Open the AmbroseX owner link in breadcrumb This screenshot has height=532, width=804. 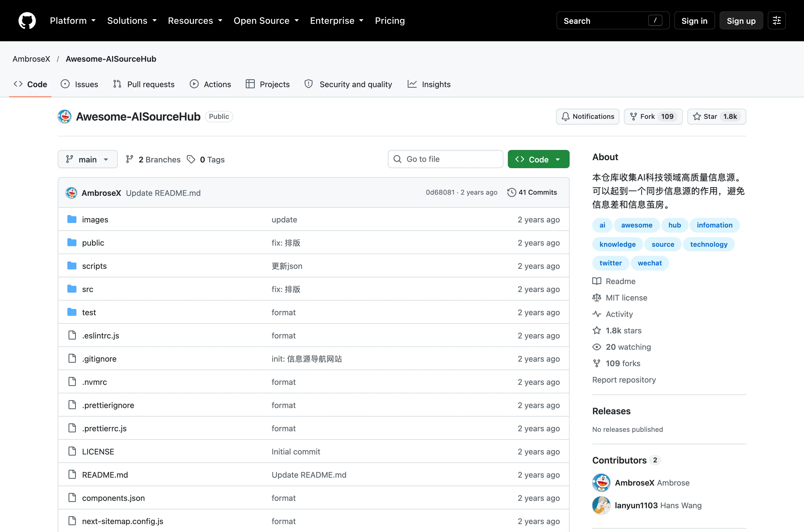click(x=31, y=59)
